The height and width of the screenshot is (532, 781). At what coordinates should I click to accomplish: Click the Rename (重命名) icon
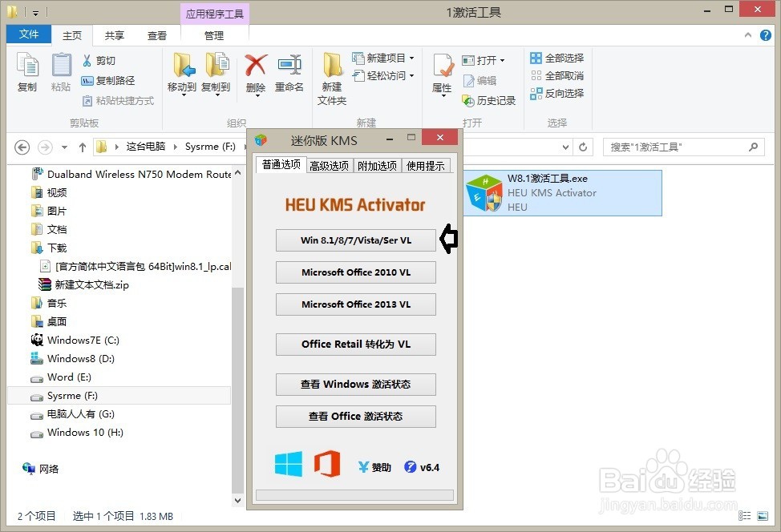tap(289, 73)
